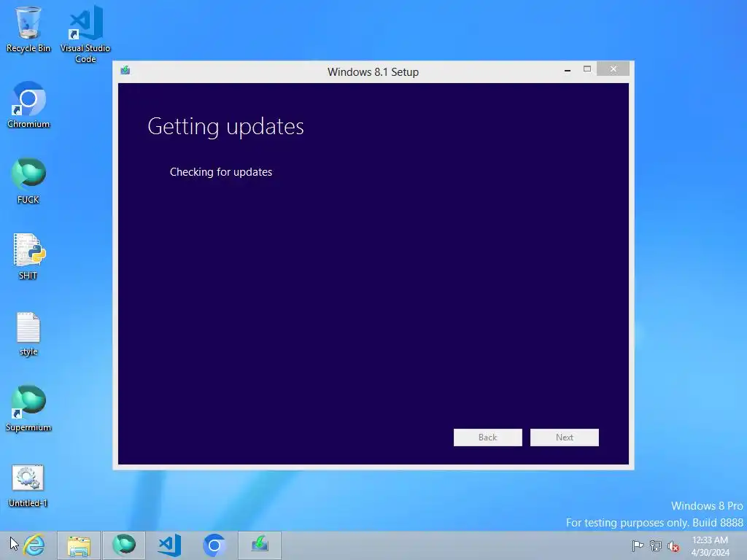Click the Windows Setup taskbar icon

[260, 545]
